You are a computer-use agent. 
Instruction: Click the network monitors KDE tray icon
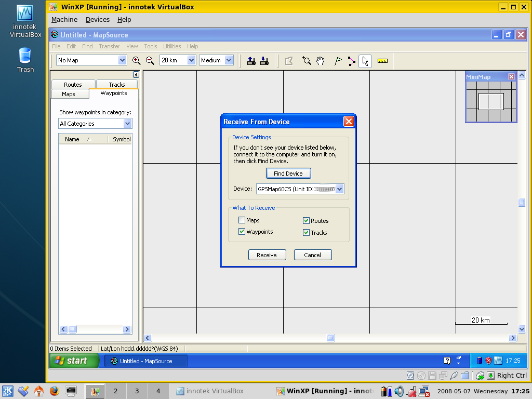pyautogui.click(x=424, y=391)
